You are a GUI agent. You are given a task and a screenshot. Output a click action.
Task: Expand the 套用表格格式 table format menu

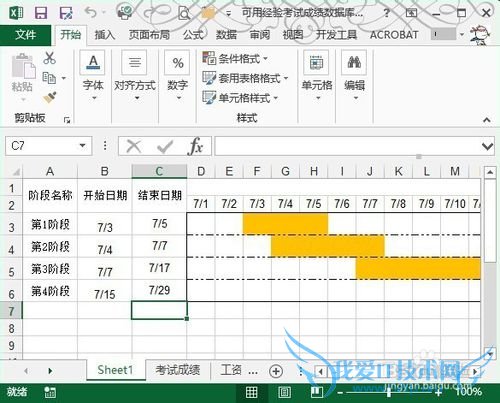pos(246,78)
